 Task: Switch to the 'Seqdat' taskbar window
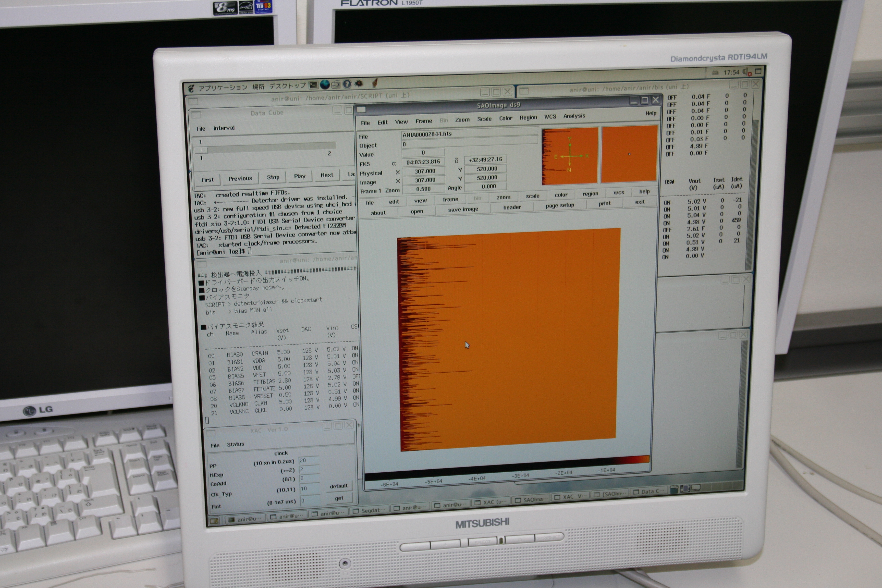click(370, 510)
